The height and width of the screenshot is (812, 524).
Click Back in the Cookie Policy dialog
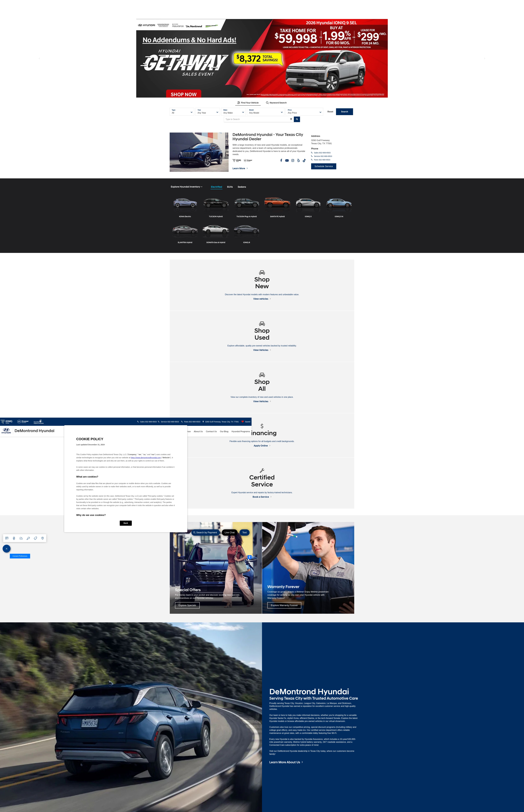[x=125, y=523]
